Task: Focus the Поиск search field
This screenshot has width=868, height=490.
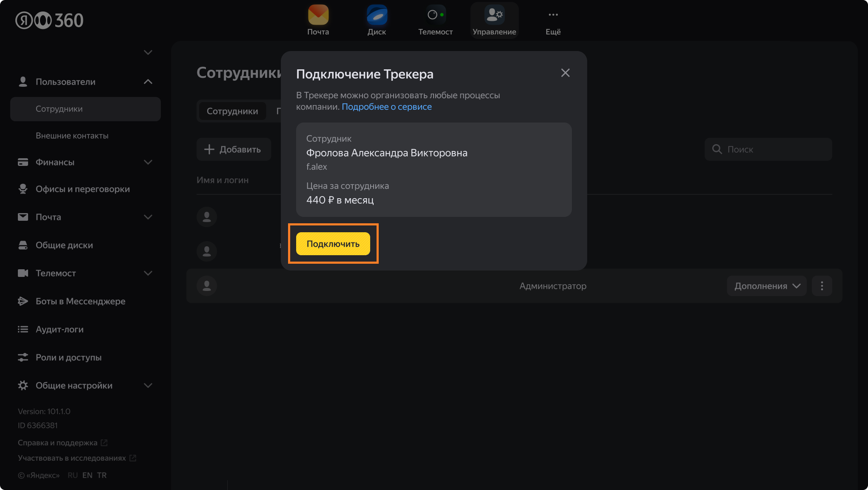Action: click(x=768, y=149)
